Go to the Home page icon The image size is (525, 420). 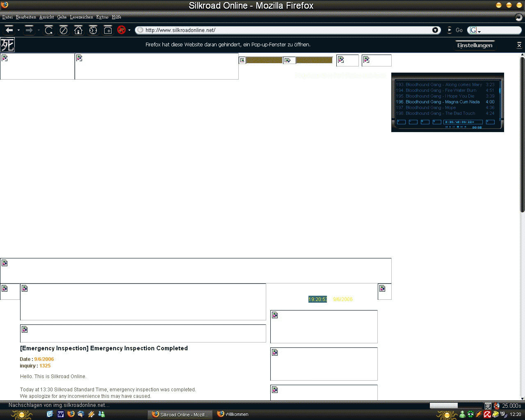(x=78, y=30)
